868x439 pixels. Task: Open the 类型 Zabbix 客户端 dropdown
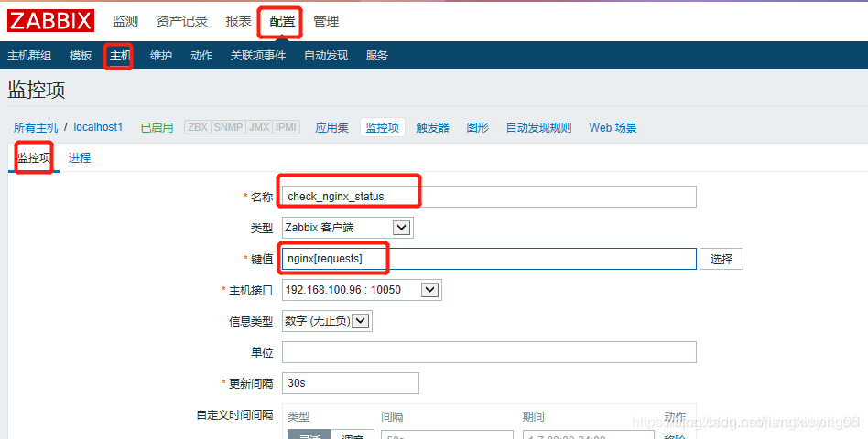coord(348,228)
